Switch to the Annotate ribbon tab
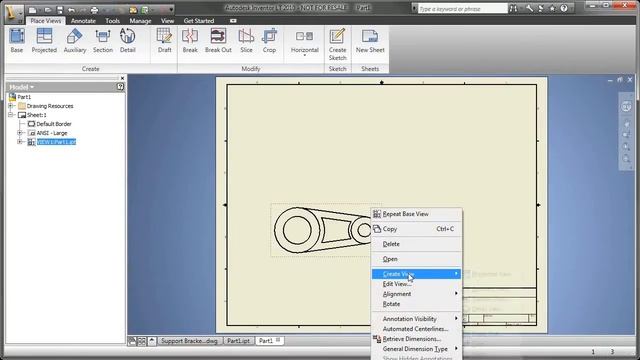The width and height of the screenshot is (640, 360). 83,20
